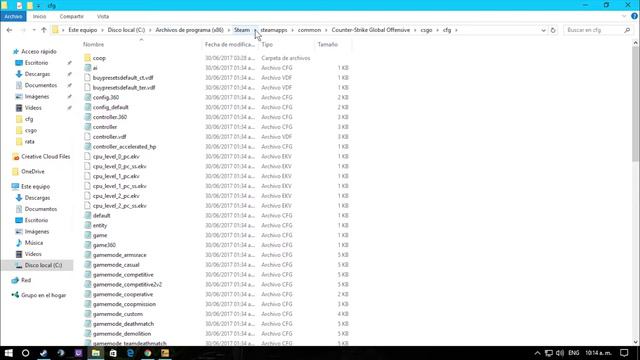Open Archivos de programa (x86) breadcrumb
640x360 pixels.
(x=189, y=30)
